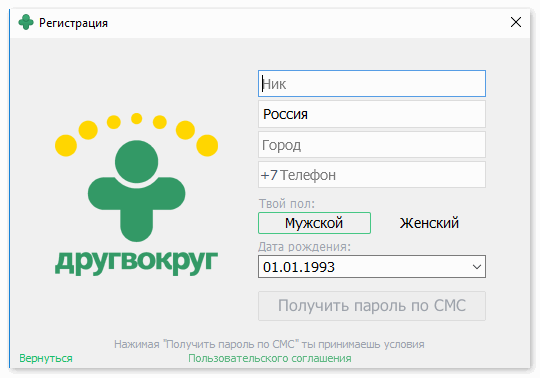Focus the Ник input field
The height and width of the screenshot is (378, 540).
(x=372, y=84)
